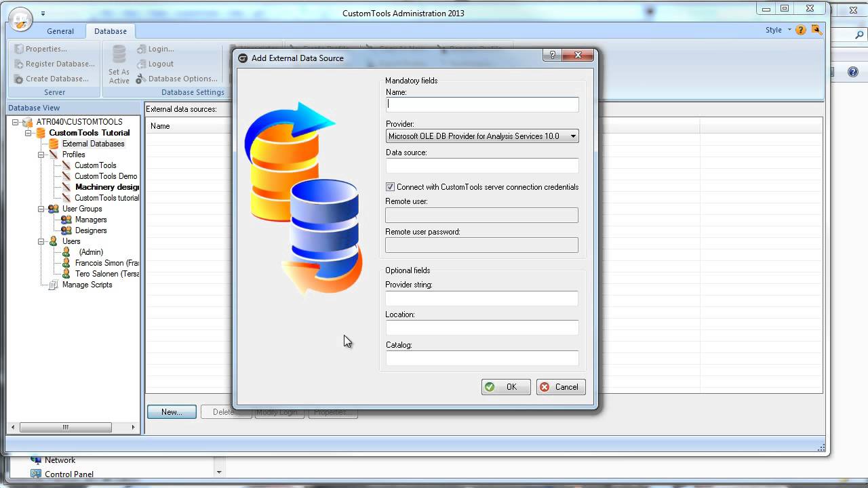Open Properties in the Server ribbon group

[41, 49]
